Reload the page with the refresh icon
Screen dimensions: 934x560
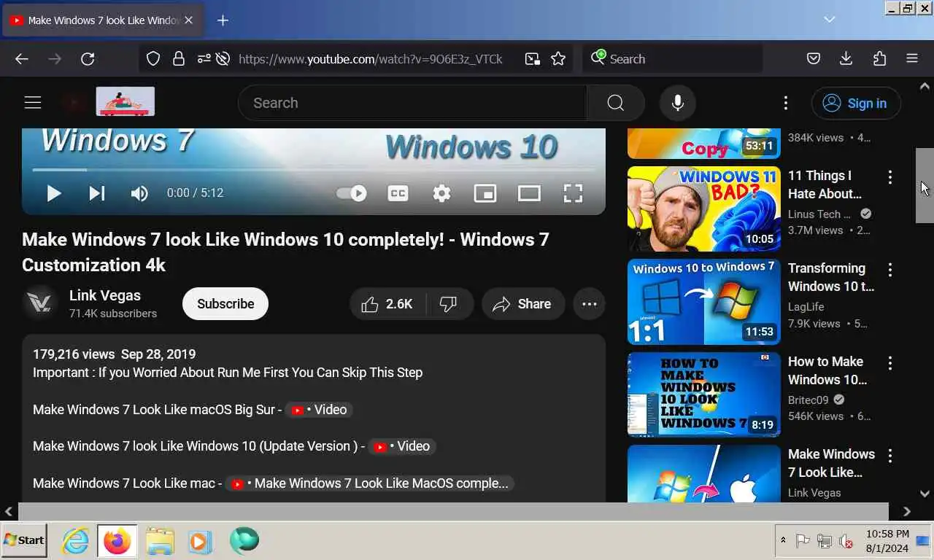(88, 59)
